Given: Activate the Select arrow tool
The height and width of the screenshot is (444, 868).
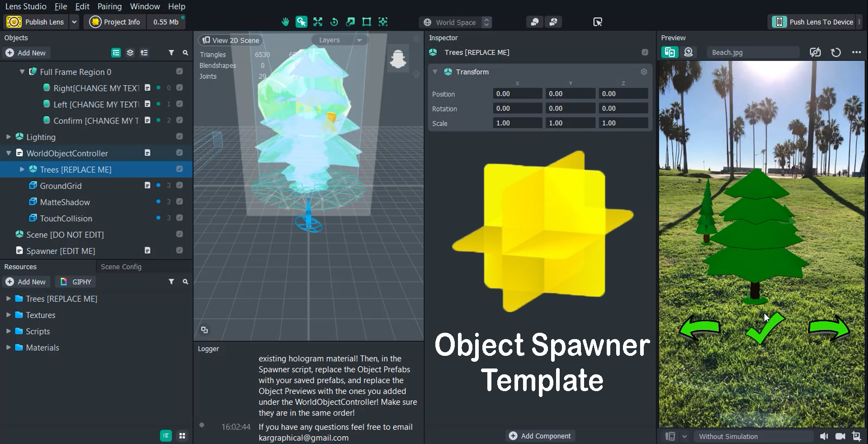Looking at the screenshot, I should click(302, 22).
